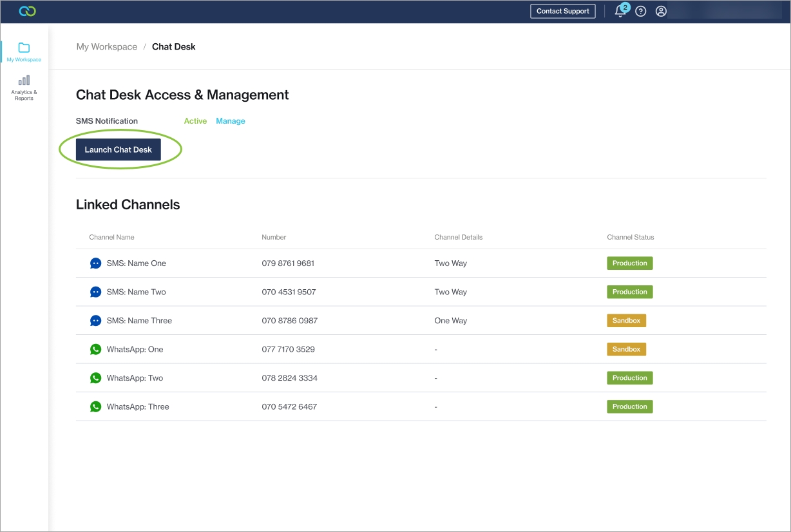791x532 pixels.
Task: Open the notifications bell icon
Action: coord(620,12)
